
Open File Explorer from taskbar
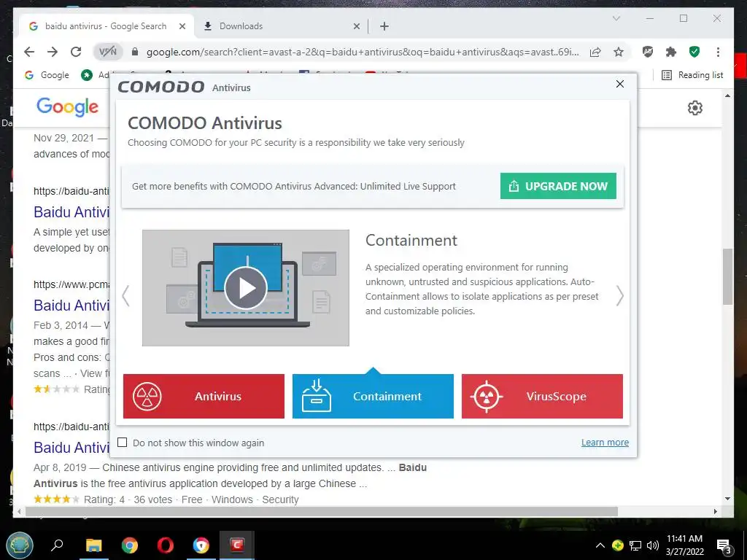click(93, 545)
